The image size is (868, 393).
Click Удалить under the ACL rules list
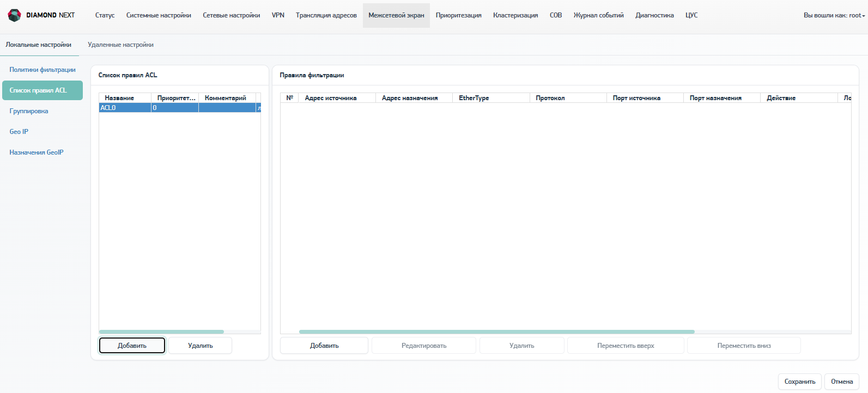tap(200, 346)
